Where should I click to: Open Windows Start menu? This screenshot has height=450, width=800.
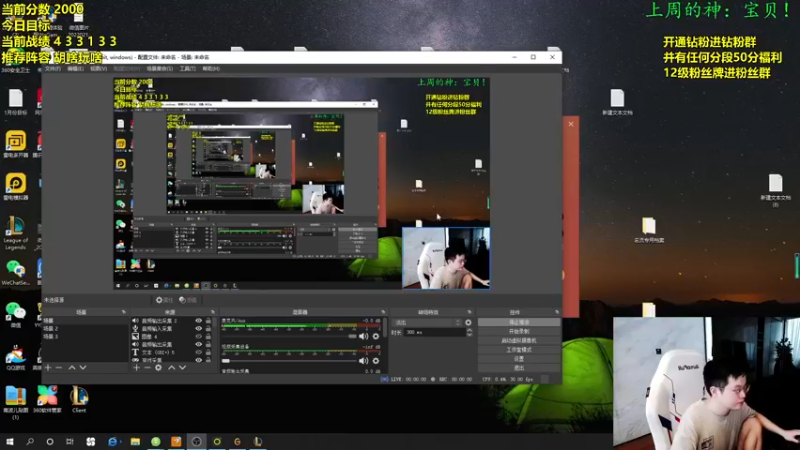pyautogui.click(x=10, y=441)
